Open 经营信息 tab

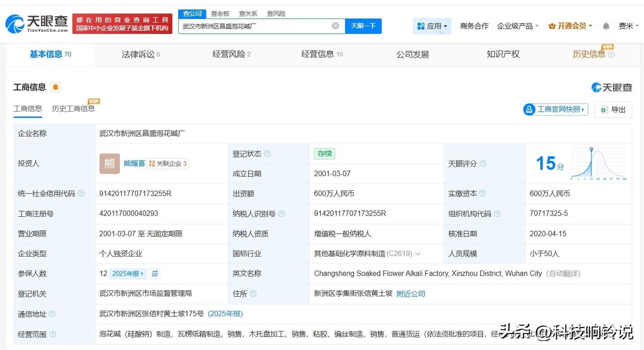[322, 54]
